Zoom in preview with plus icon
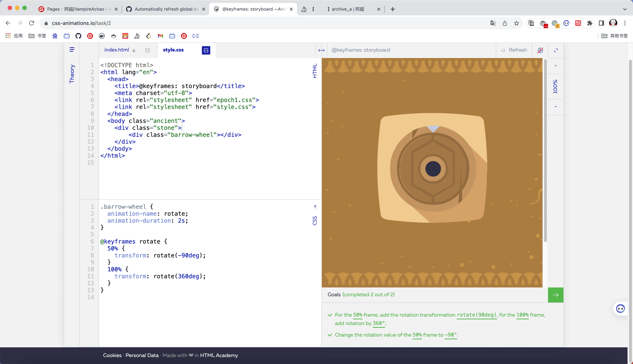633x364 pixels. (555, 66)
